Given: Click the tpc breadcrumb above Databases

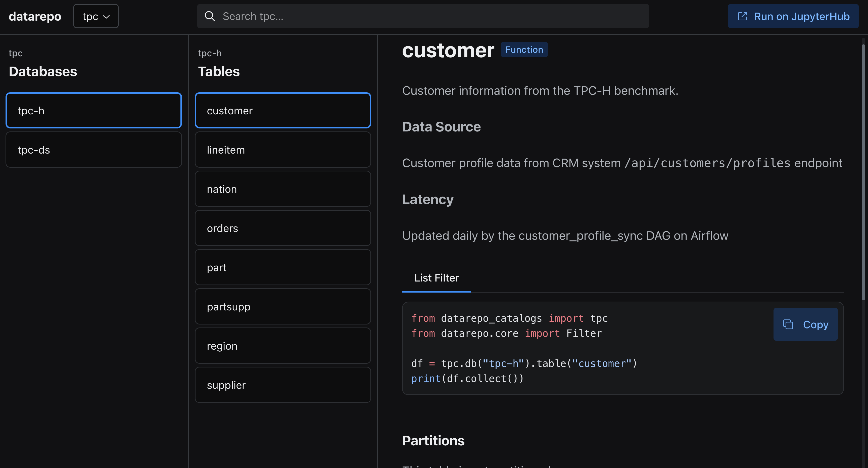Looking at the screenshot, I should pyautogui.click(x=16, y=53).
